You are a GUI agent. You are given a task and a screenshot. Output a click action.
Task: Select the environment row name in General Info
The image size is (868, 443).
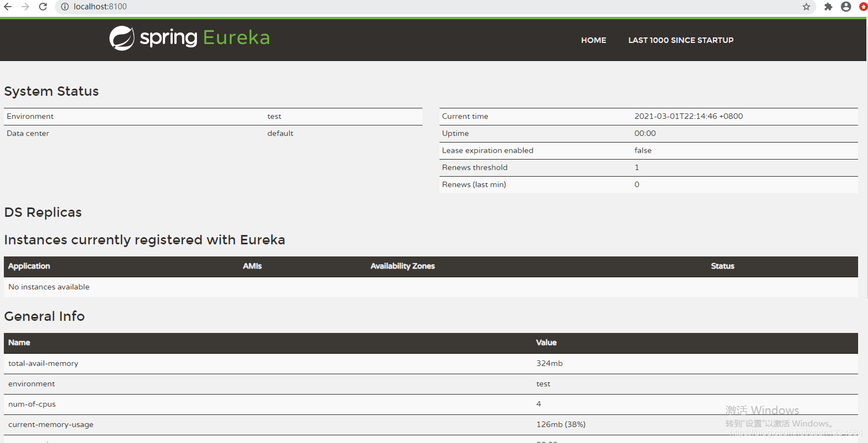(x=32, y=384)
